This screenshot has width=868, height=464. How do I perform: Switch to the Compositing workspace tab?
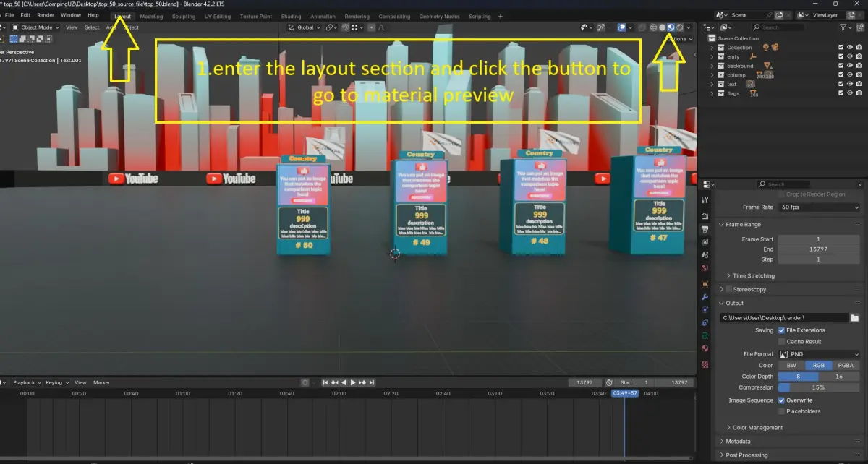click(x=394, y=16)
